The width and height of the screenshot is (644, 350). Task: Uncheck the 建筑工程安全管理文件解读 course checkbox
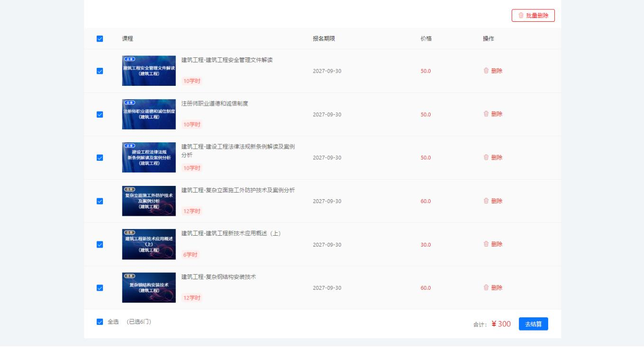click(x=100, y=71)
